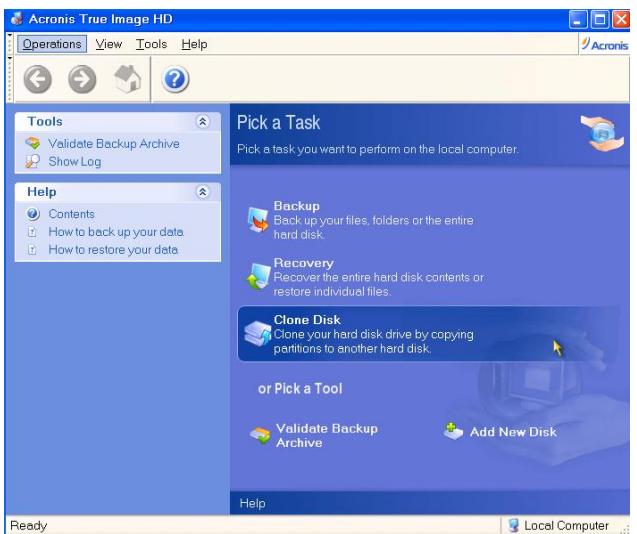Image resolution: width=637 pixels, height=534 pixels.
Task: Click the Local Computer status text
Action: click(566, 525)
